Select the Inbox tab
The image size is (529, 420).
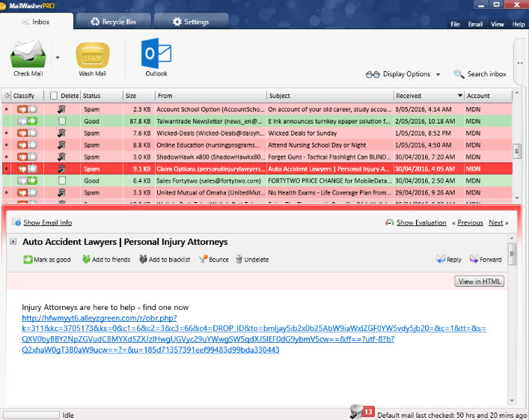tap(36, 22)
